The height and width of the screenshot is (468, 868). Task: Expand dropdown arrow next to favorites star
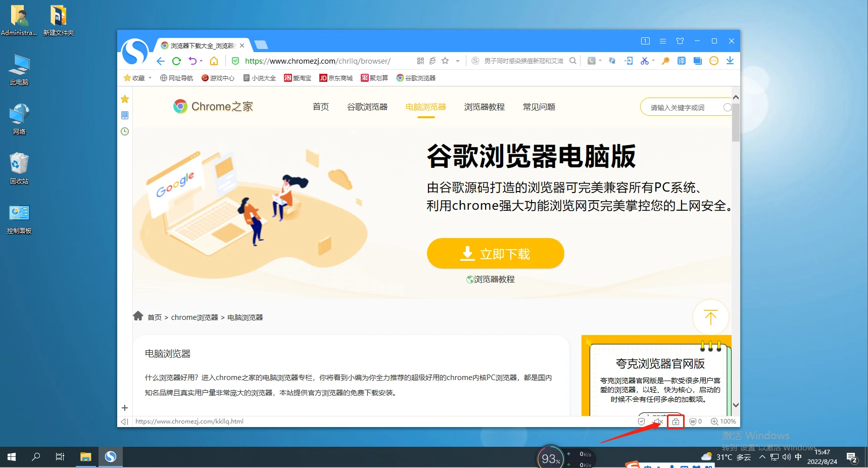tap(458, 61)
